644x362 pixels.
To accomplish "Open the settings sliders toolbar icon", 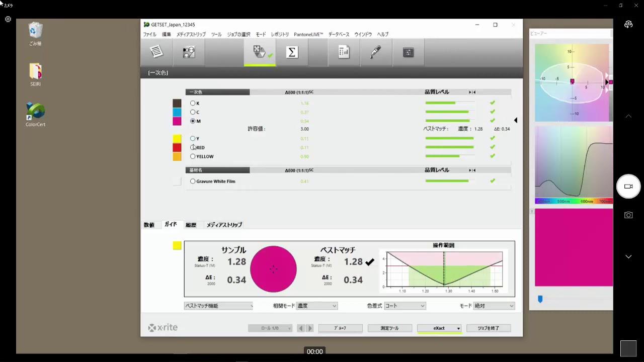I will pos(408,52).
